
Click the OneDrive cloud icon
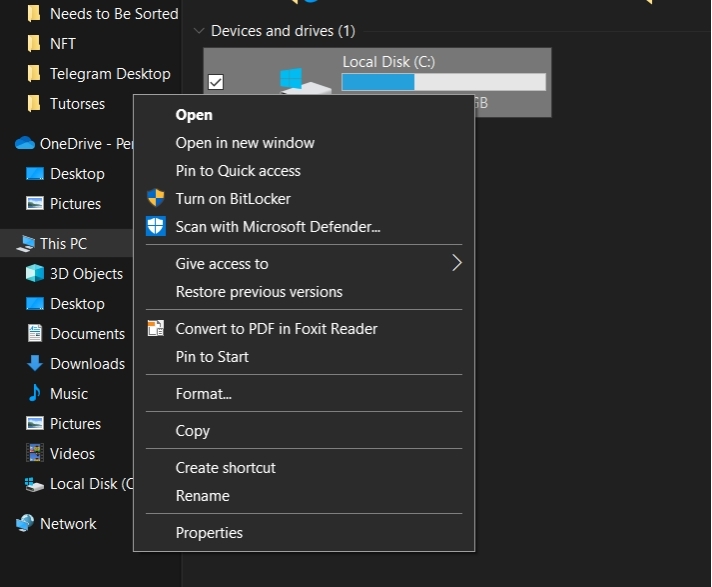tap(25, 143)
